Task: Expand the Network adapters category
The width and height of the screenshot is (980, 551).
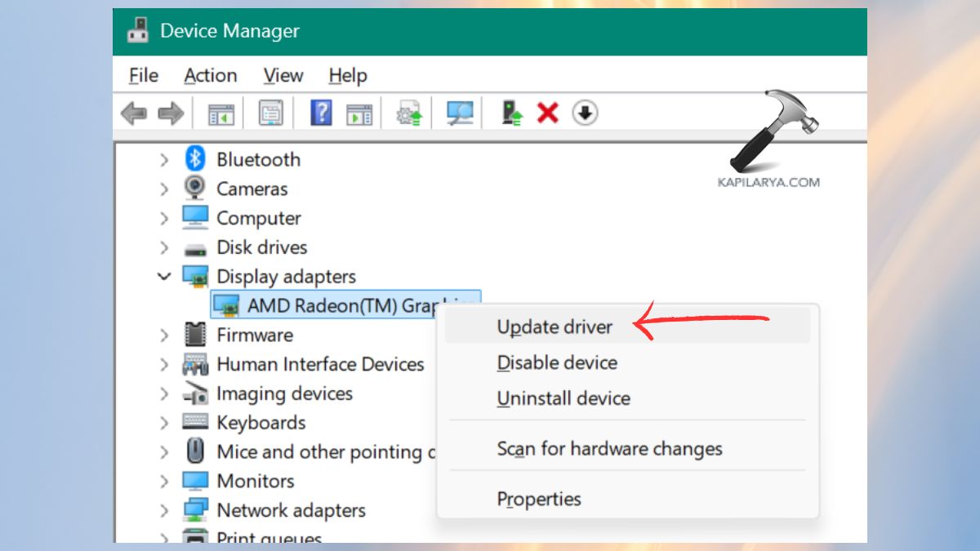Action: tap(163, 509)
